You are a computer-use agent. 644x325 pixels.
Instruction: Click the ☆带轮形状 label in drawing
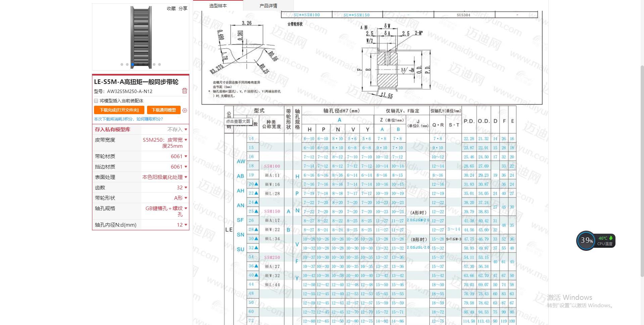(x=295, y=24)
